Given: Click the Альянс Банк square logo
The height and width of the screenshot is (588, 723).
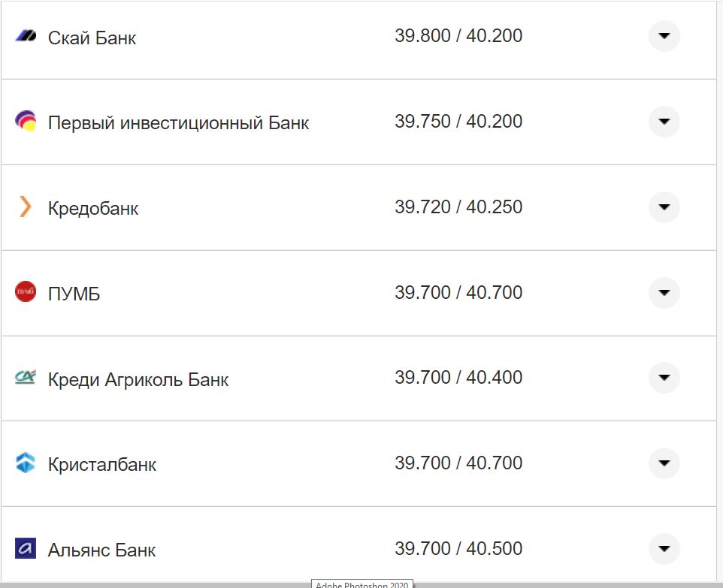Looking at the screenshot, I should click(25, 548).
